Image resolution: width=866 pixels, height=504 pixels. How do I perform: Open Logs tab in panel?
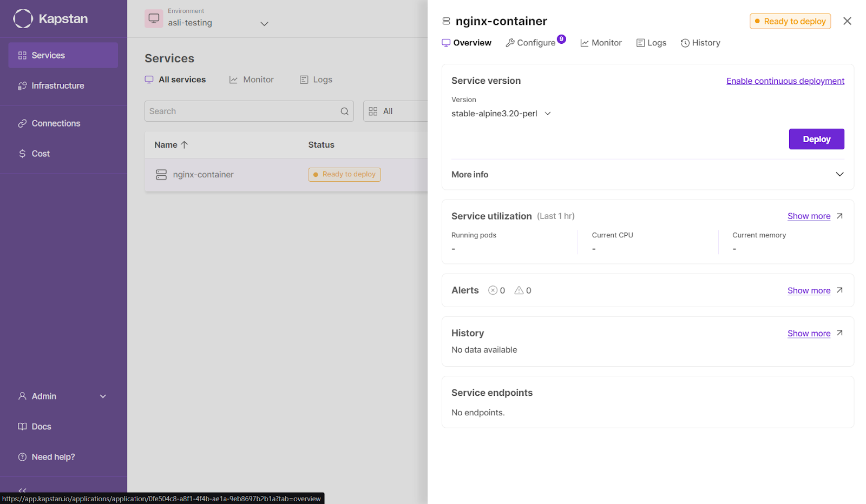(651, 43)
